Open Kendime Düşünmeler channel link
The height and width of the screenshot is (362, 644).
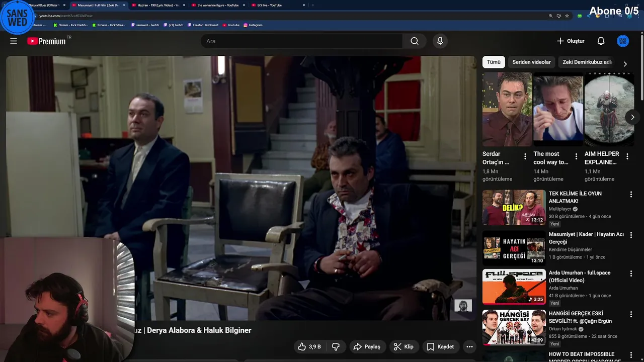571,250
